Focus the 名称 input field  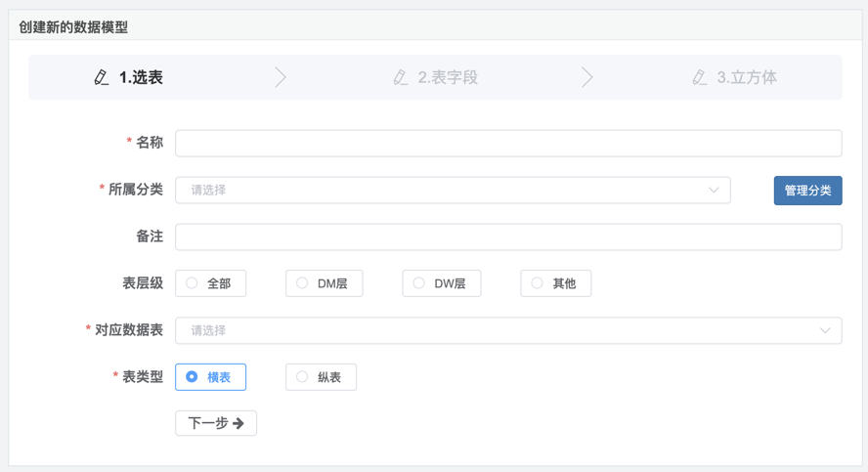coord(508,144)
